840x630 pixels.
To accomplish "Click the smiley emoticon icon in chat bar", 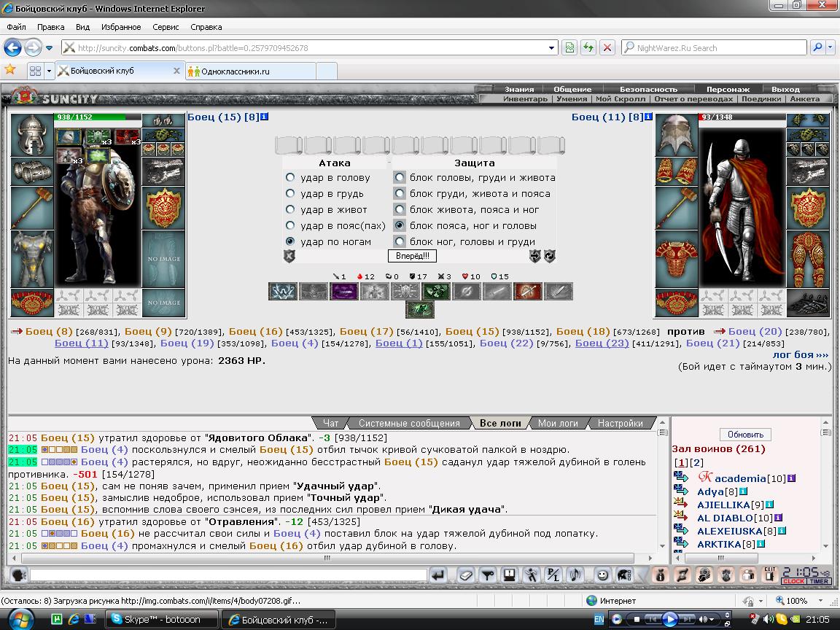I will coord(603,575).
